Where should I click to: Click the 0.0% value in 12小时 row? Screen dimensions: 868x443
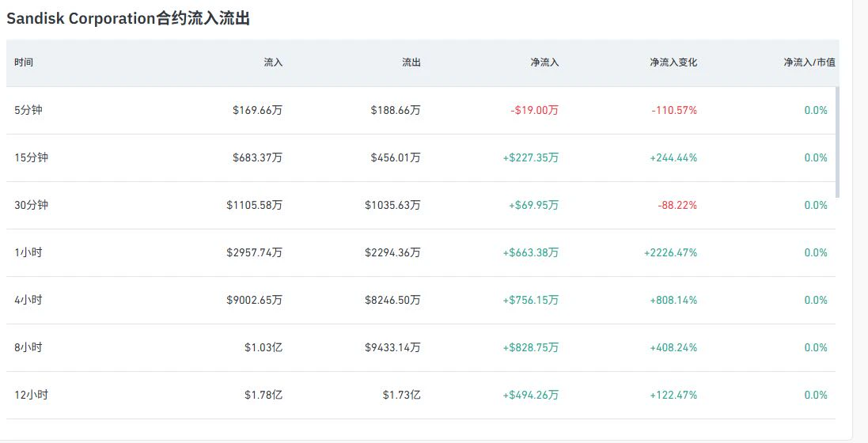[816, 396]
